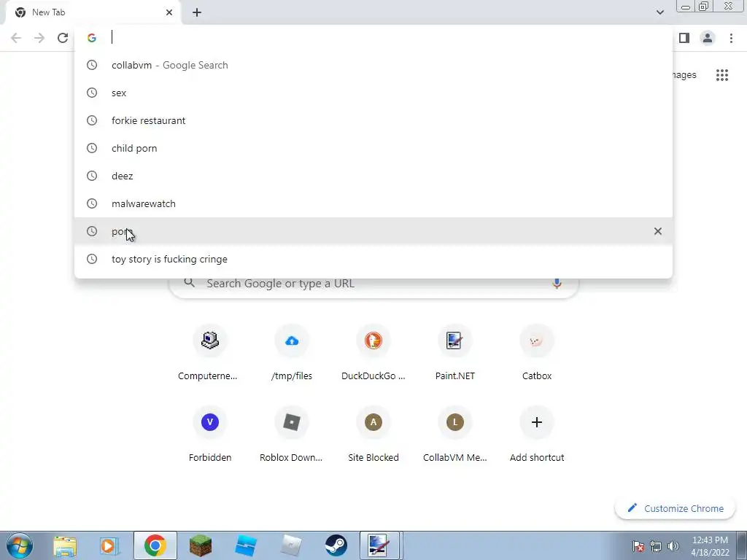Open Steam from the taskbar
Screen dimensions: 747x560
[x=336, y=545]
